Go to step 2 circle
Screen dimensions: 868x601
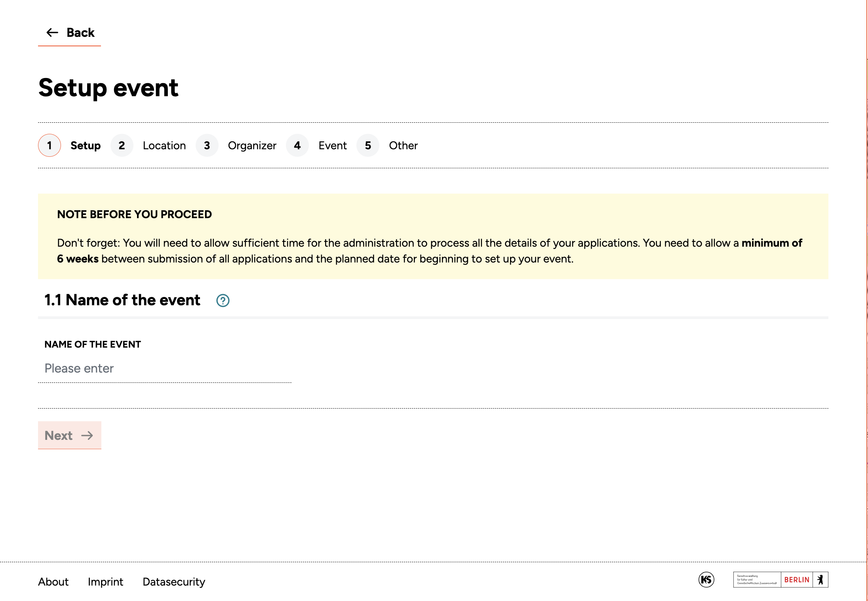coord(122,146)
